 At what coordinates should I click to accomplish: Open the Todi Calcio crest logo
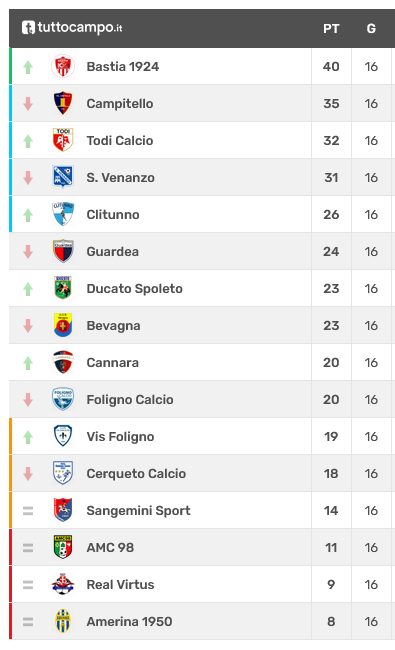[x=63, y=140]
